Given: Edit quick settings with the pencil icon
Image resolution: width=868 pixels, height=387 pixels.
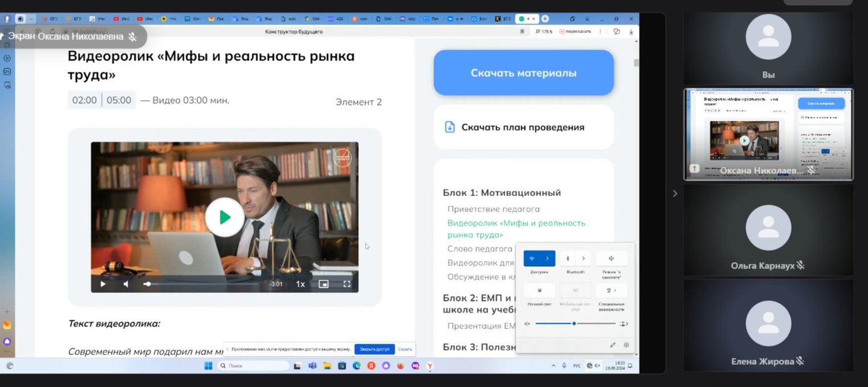Looking at the screenshot, I should click(x=613, y=345).
